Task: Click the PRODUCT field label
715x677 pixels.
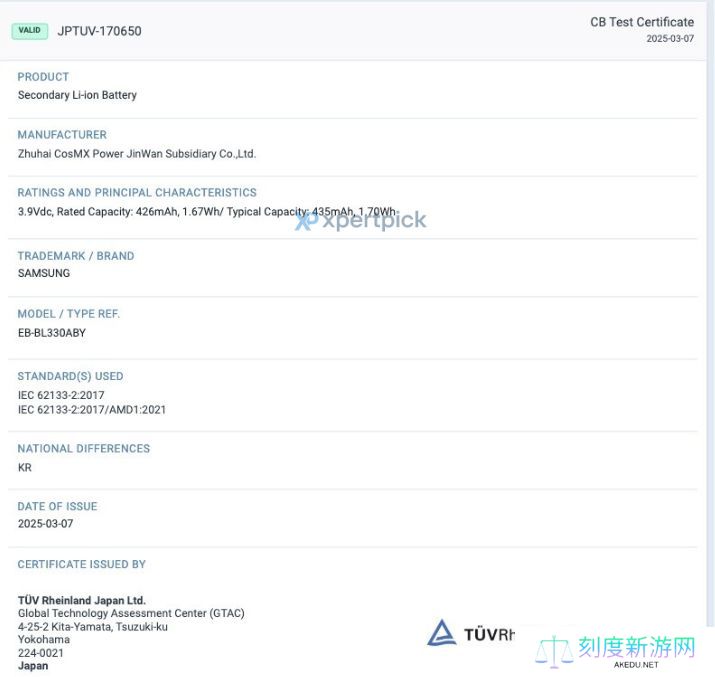Action: 43,77
